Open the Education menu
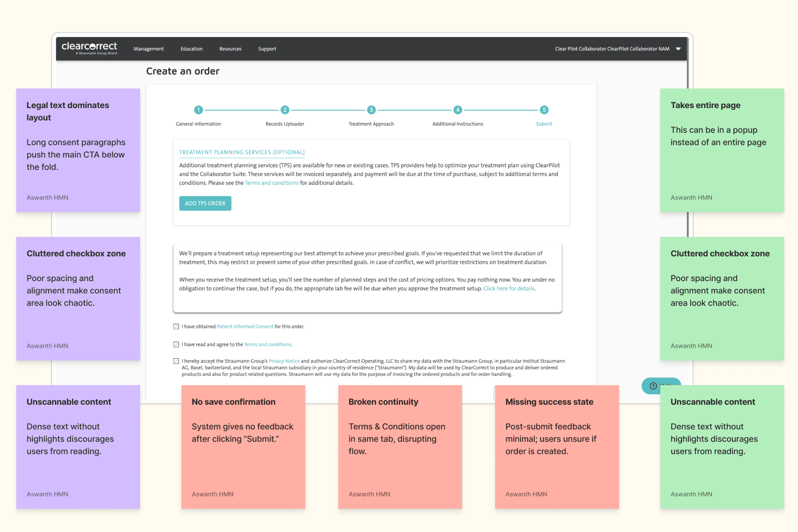The image size is (798, 532). pyautogui.click(x=191, y=49)
